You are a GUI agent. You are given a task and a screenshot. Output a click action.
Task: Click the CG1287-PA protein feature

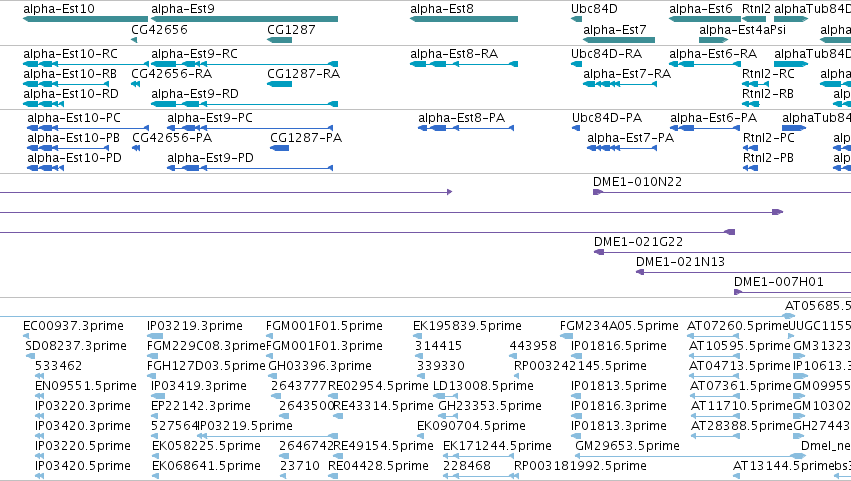[x=280, y=148]
